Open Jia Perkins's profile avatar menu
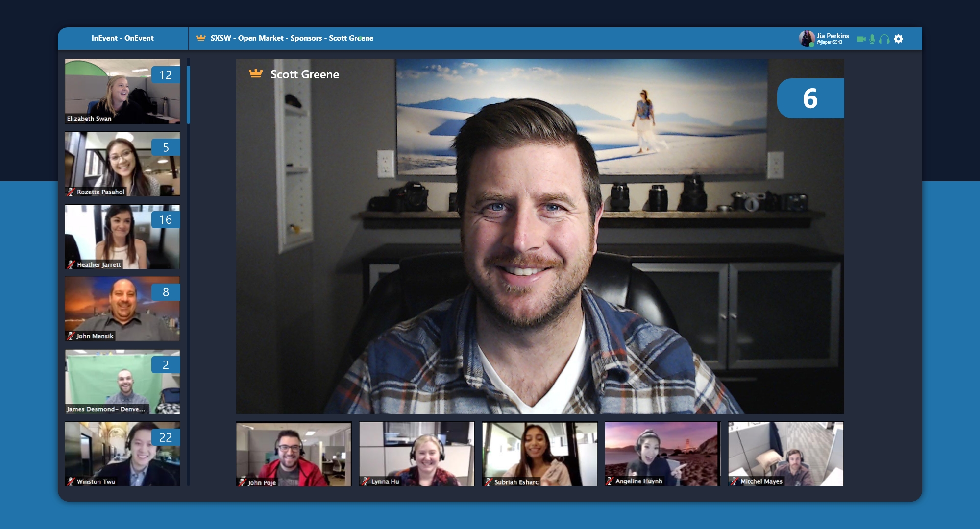Screen dimensions: 980x529 click(808, 38)
